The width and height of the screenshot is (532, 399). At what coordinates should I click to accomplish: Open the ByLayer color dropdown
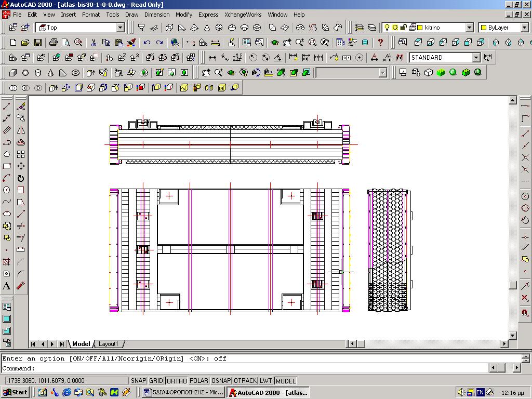(x=525, y=28)
